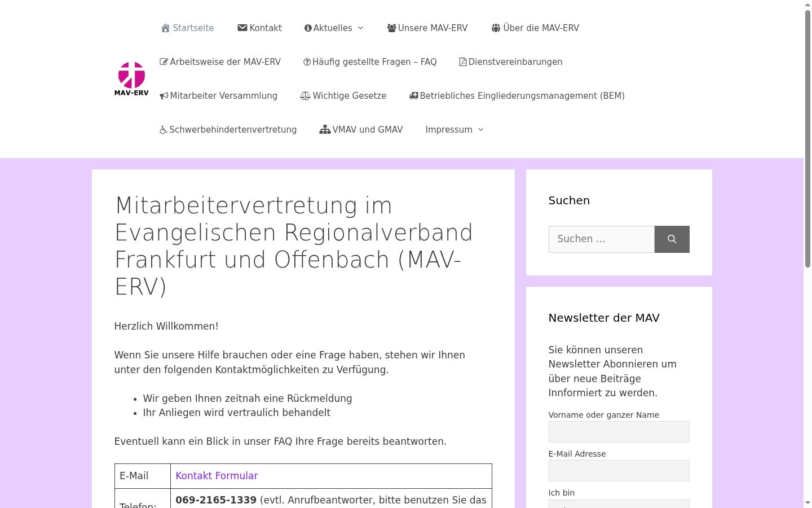812x508 pixels.
Task: Open Häufig gestellte Fragen – FAQ
Action: point(370,62)
